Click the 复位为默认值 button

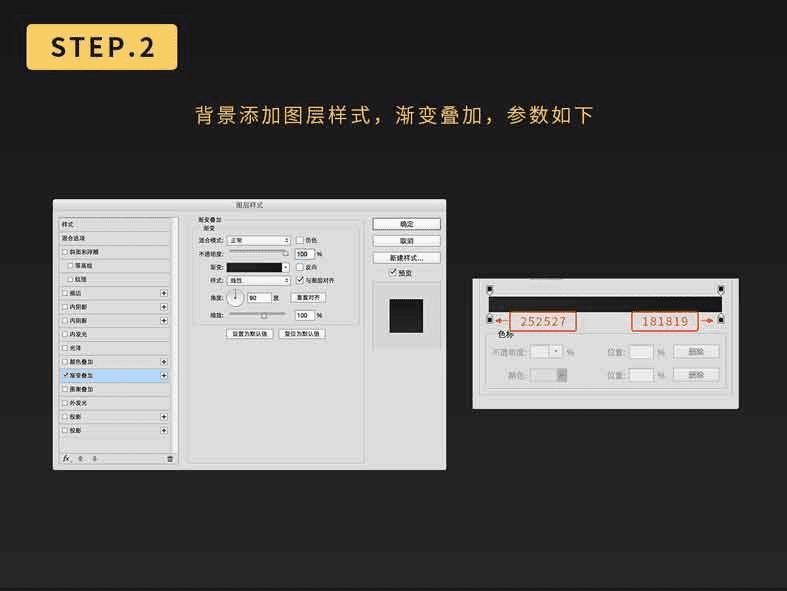[302, 334]
